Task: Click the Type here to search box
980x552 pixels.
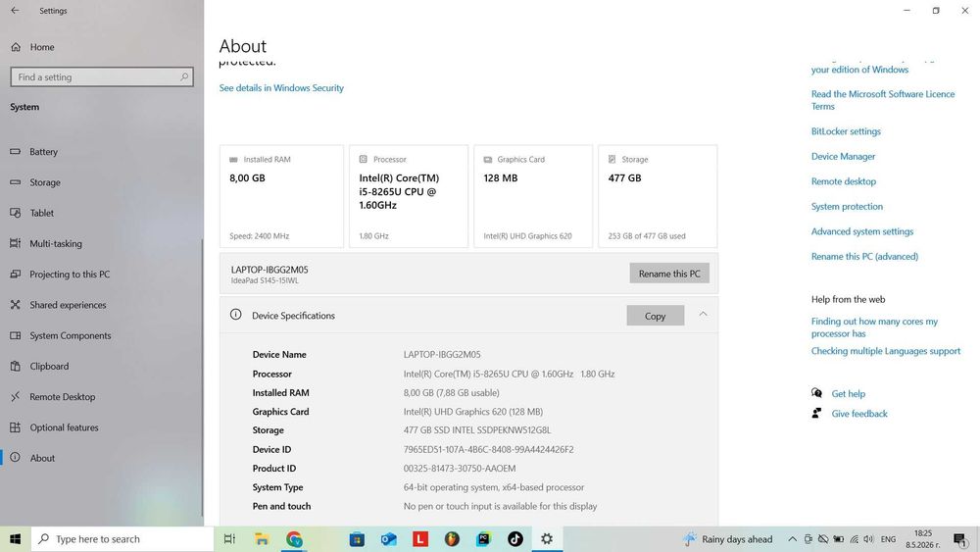Action: (x=122, y=539)
